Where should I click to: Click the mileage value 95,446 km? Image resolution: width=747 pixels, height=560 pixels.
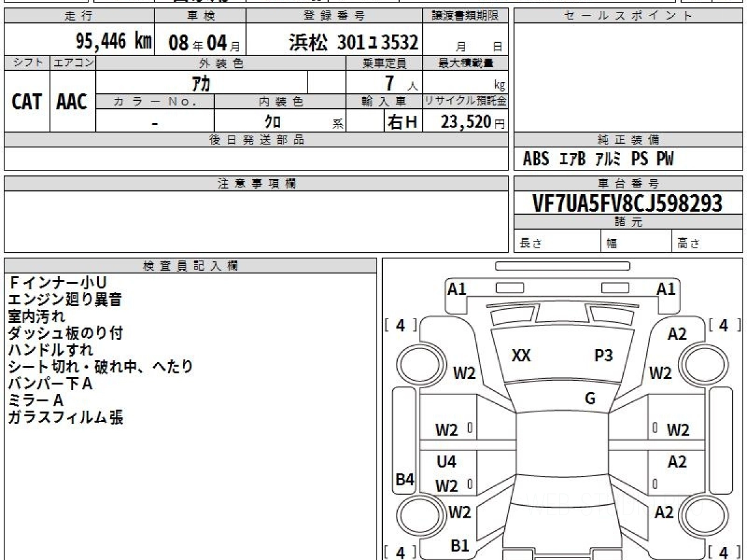(113, 42)
